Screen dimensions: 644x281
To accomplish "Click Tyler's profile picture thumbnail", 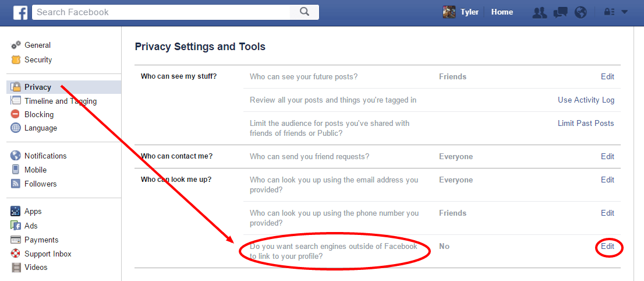I will [449, 12].
